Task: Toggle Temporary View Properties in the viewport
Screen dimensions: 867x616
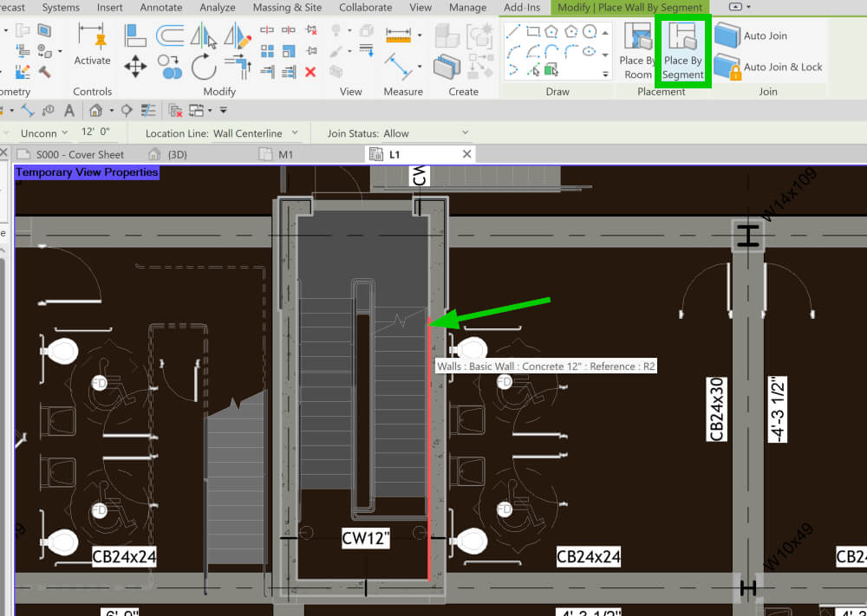Action: tap(86, 172)
